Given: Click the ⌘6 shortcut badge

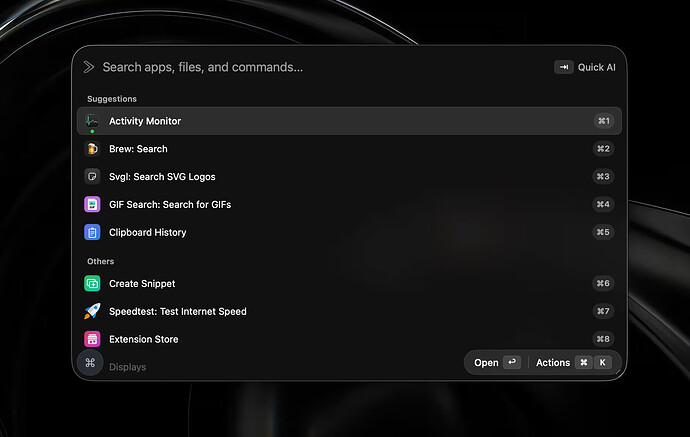Looking at the screenshot, I should [603, 283].
